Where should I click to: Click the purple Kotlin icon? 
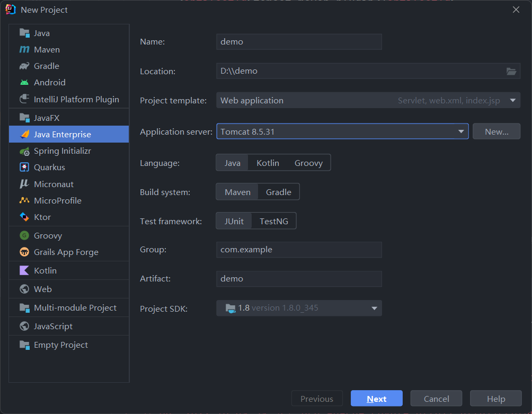click(x=24, y=270)
